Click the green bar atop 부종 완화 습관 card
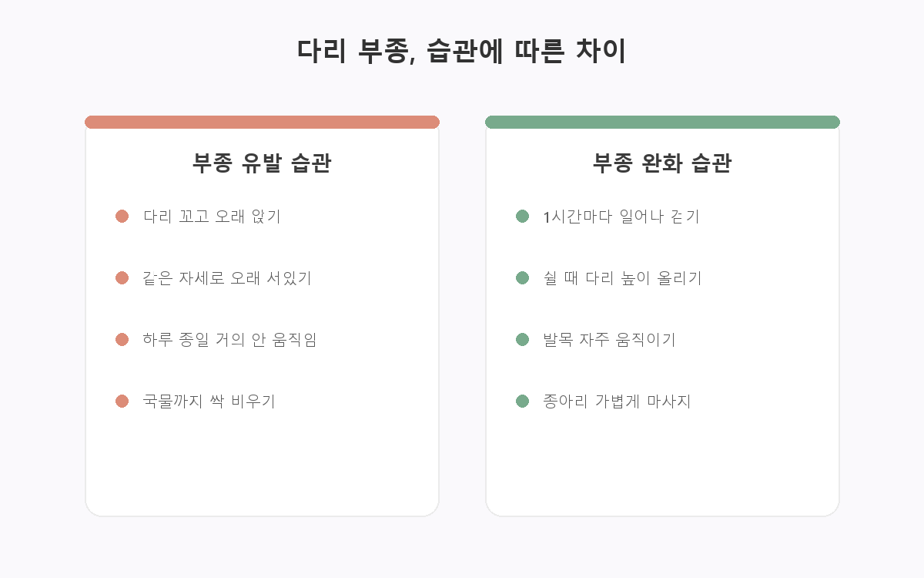This screenshot has width=924, height=578. (662, 122)
